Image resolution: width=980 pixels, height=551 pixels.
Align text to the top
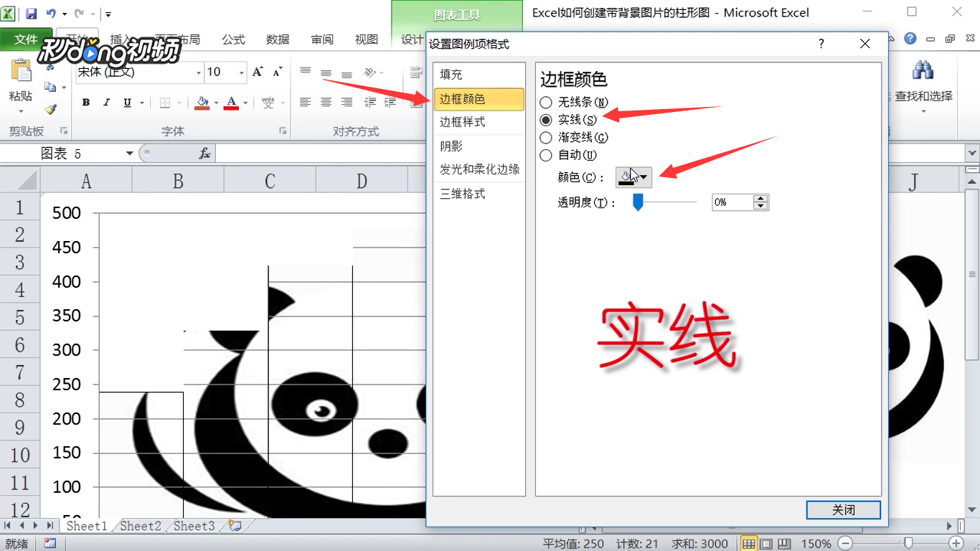(x=305, y=72)
